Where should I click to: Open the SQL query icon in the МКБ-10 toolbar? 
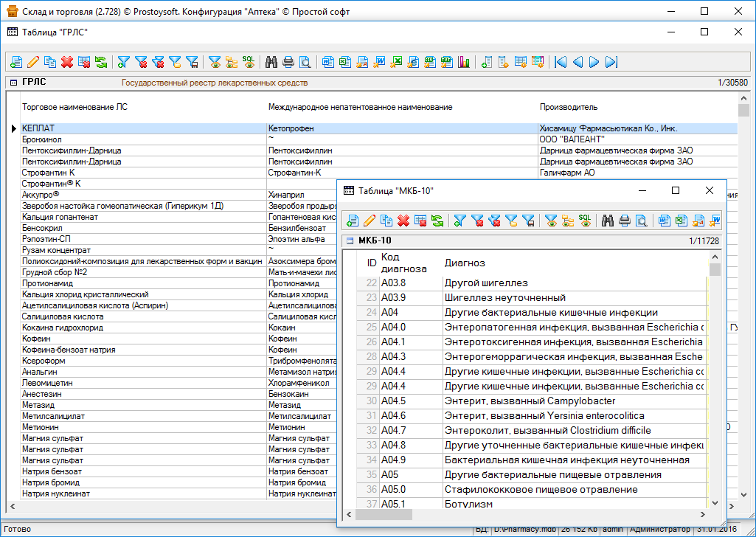click(x=585, y=221)
